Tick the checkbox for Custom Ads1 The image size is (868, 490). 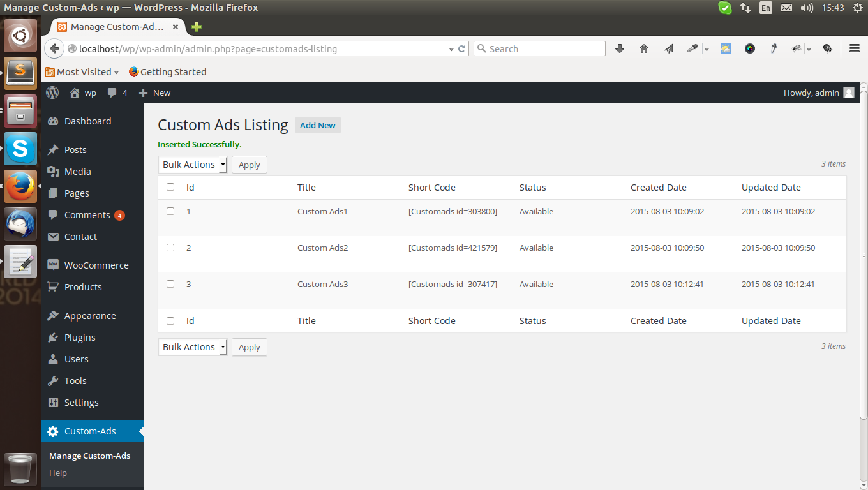pos(170,211)
